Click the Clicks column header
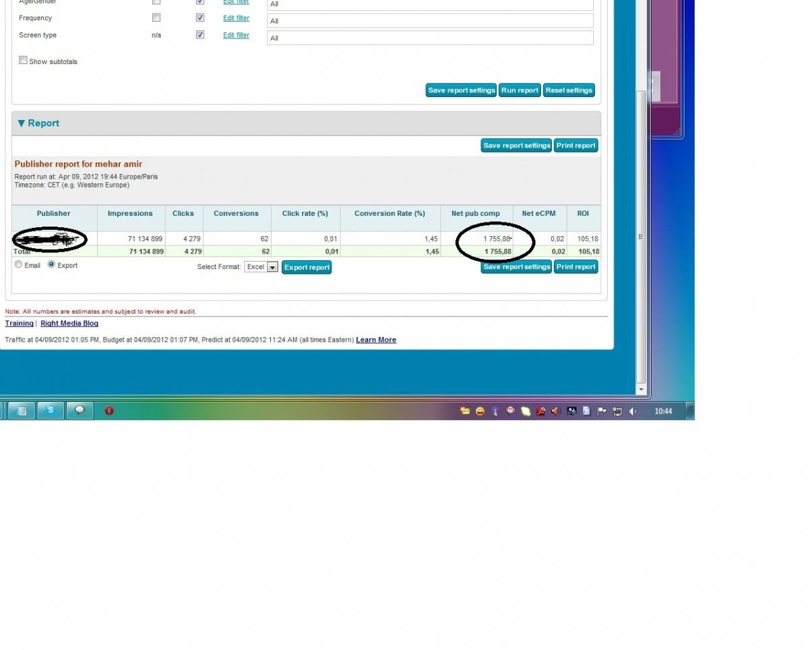 (x=183, y=214)
